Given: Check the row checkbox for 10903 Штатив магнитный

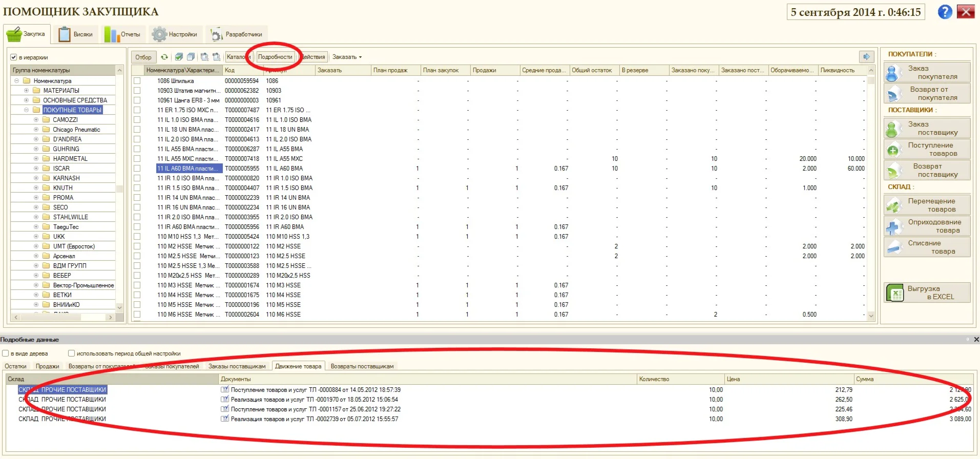Looking at the screenshot, I should pyautogui.click(x=137, y=90).
